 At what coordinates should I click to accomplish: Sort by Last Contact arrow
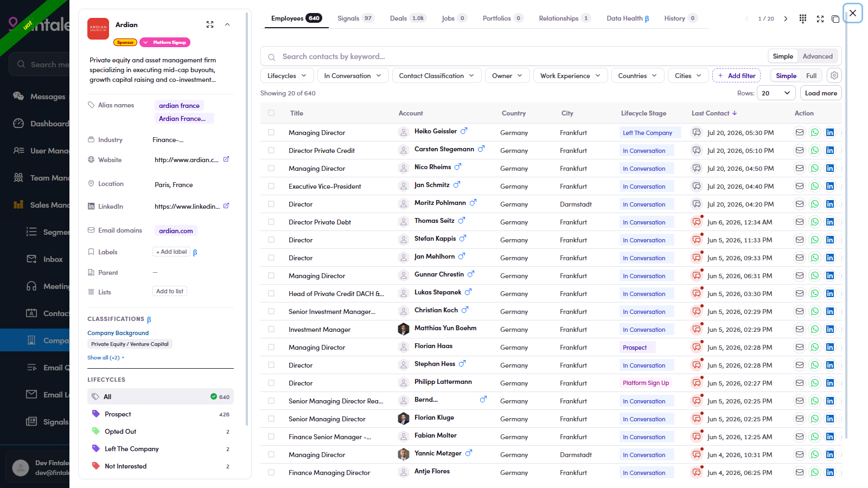[735, 113]
